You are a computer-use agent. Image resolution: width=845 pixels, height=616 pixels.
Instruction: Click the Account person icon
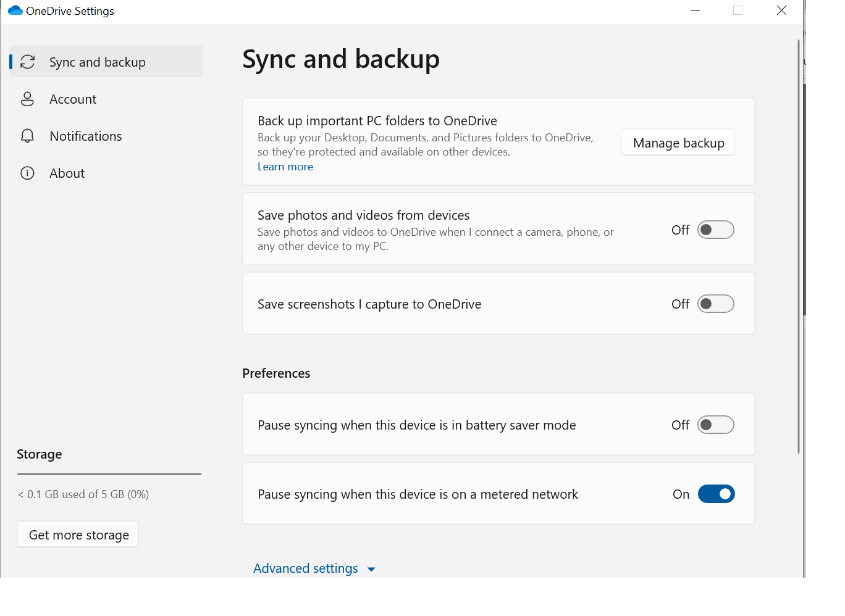coord(28,99)
